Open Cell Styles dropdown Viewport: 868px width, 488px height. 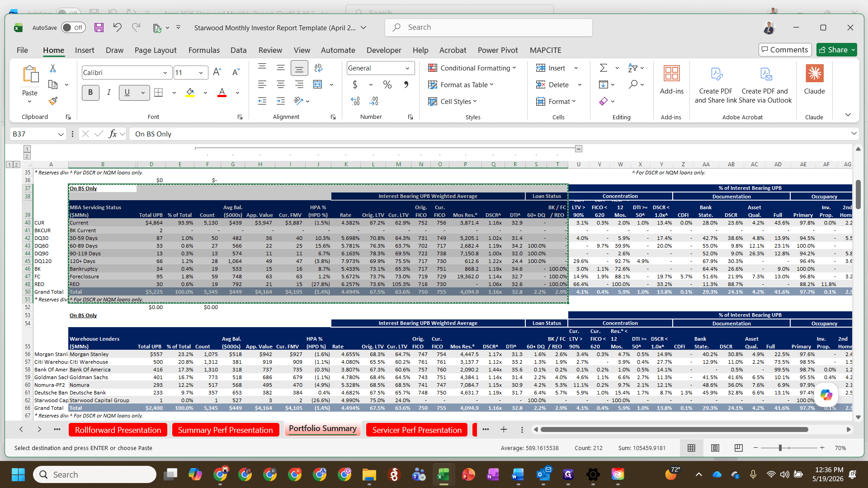453,101
